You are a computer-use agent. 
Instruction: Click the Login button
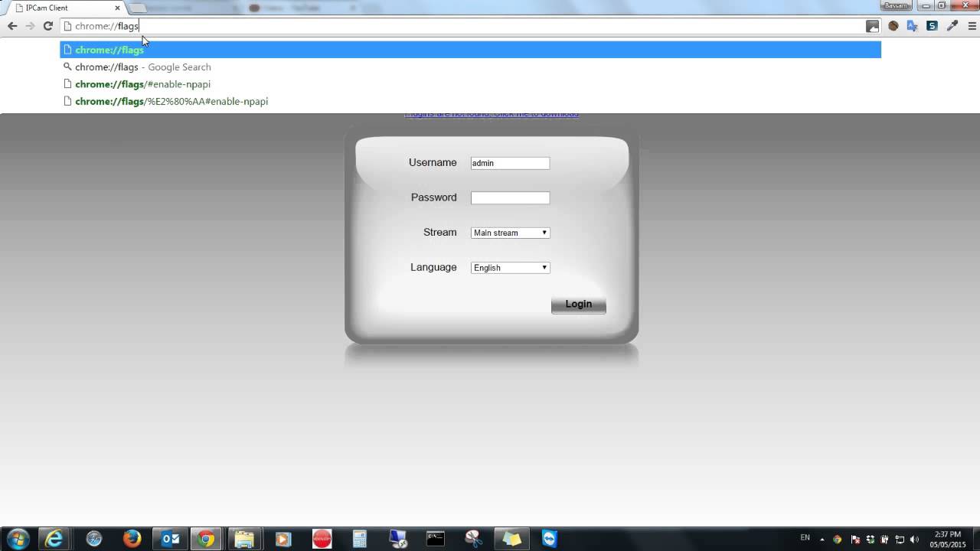(578, 305)
